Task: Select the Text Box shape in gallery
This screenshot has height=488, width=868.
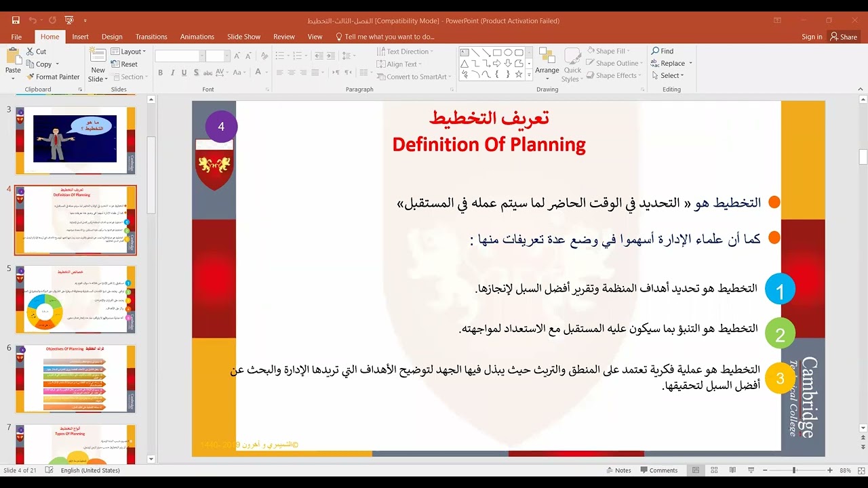Action: (x=465, y=53)
